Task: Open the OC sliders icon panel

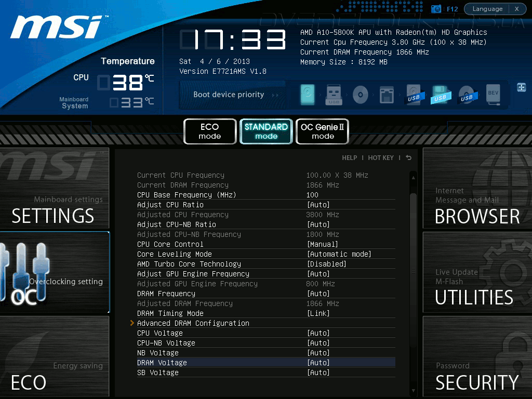Action: pos(55,272)
